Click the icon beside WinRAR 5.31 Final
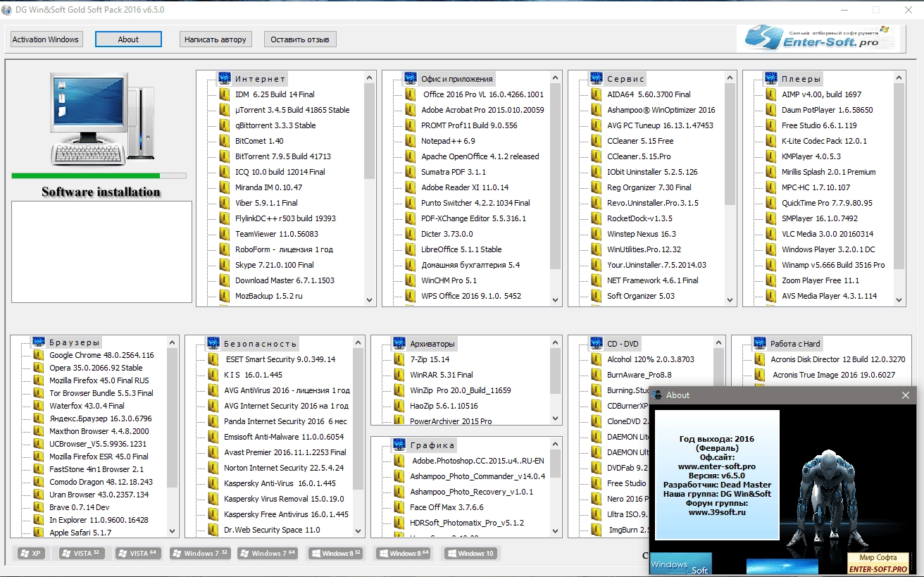 [399, 375]
